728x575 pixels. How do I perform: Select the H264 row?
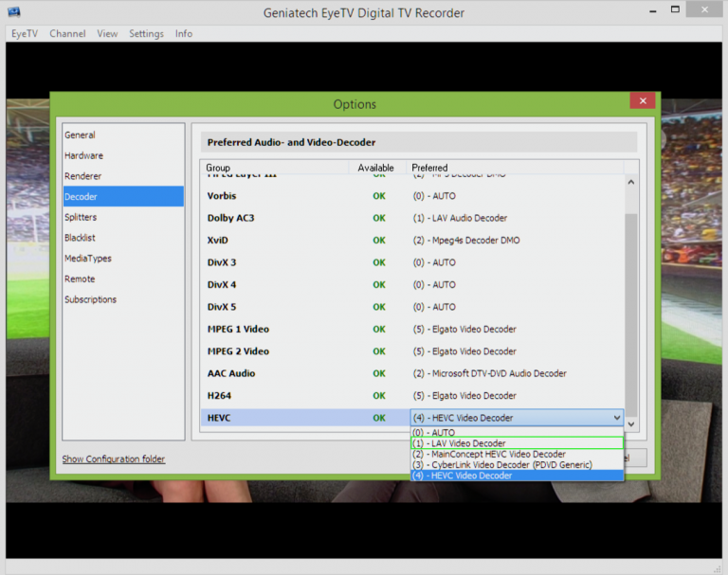point(412,396)
